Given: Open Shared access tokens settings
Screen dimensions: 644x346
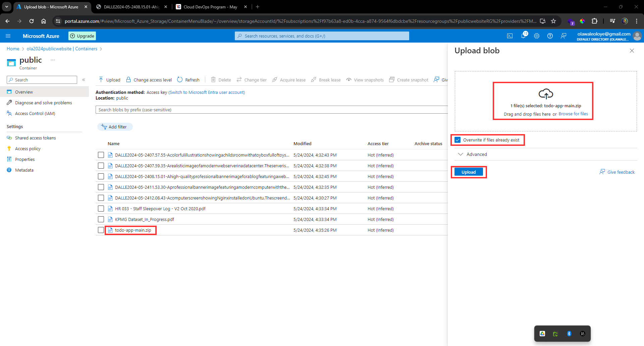Looking at the screenshot, I should click(35, 138).
